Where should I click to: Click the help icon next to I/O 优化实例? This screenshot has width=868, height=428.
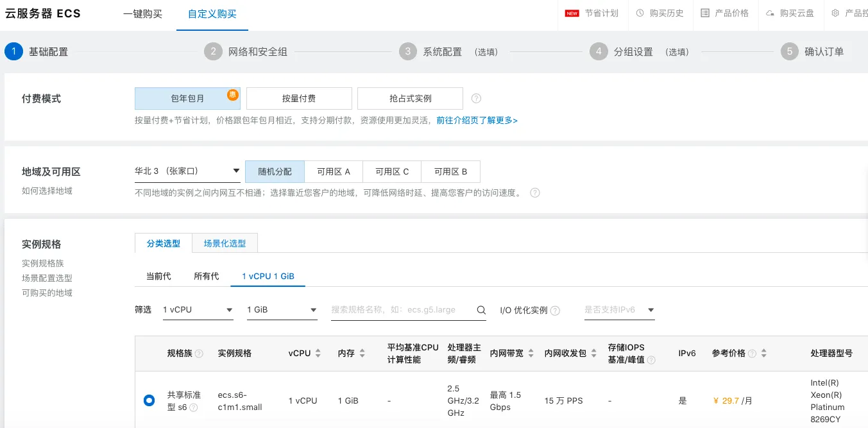556,309
